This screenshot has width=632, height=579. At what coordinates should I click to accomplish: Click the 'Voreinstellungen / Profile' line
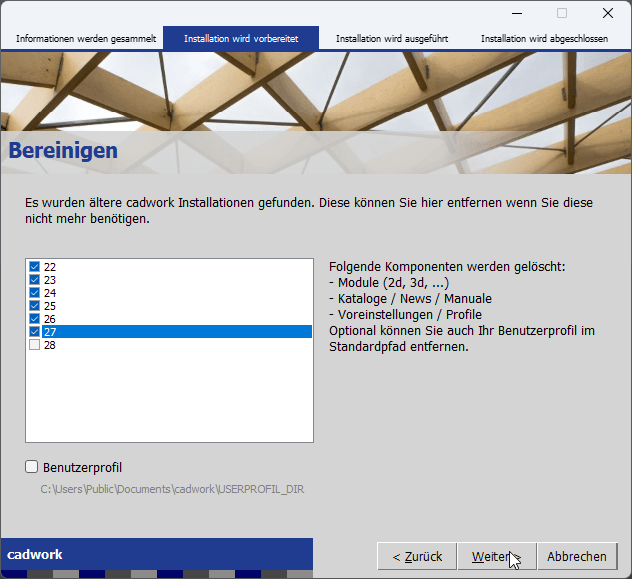point(405,314)
